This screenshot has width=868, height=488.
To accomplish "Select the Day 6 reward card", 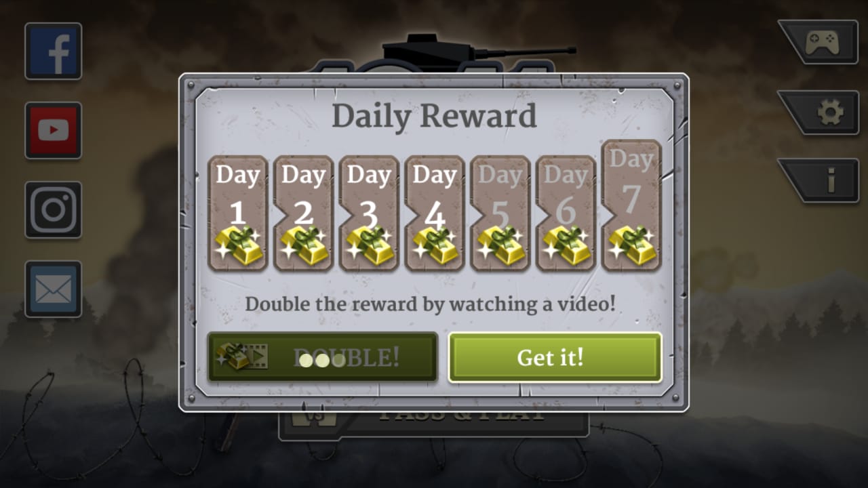I will pyautogui.click(x=566, y=213).
